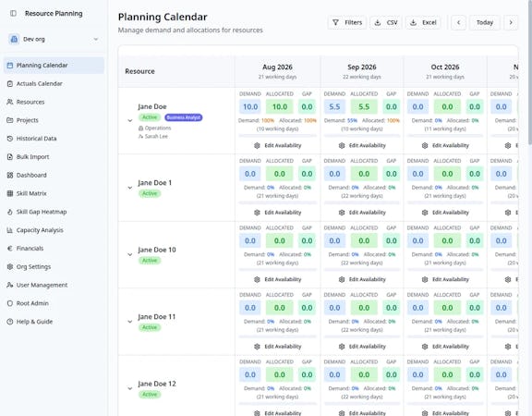Click Jane Doe's Aug 2026 demand value 10.0
This screenshot has height=416, width=532.
point(250,107)
